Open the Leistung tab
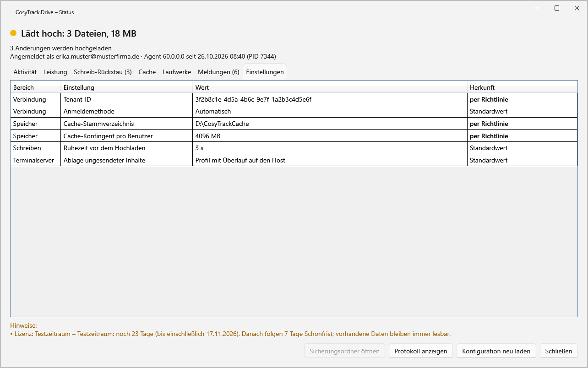The height and width of the screenshot is (368, 588). pos(55,72)
